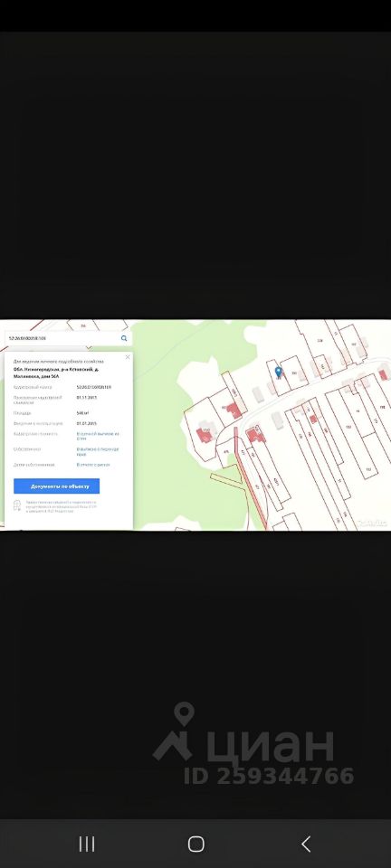The height and width of the screenshot is (868, 391).
Task: Select the parcel labeled 152
Action: pyautogui.click(x=367, y=468)
